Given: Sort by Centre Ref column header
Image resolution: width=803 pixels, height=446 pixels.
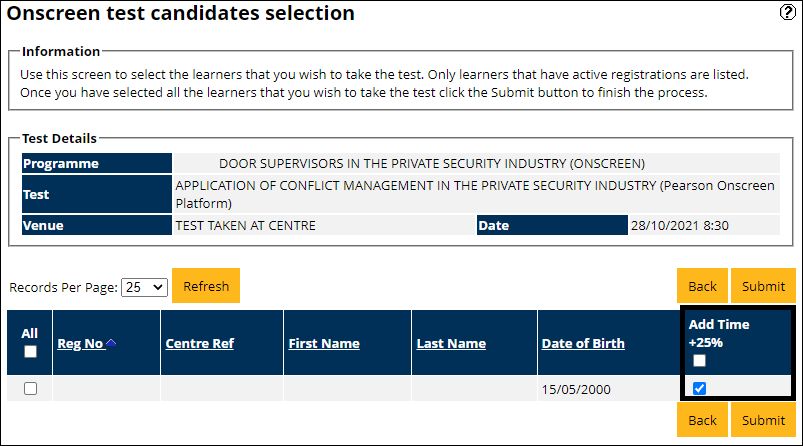Looking at the screenshot, I should (199, 343).
